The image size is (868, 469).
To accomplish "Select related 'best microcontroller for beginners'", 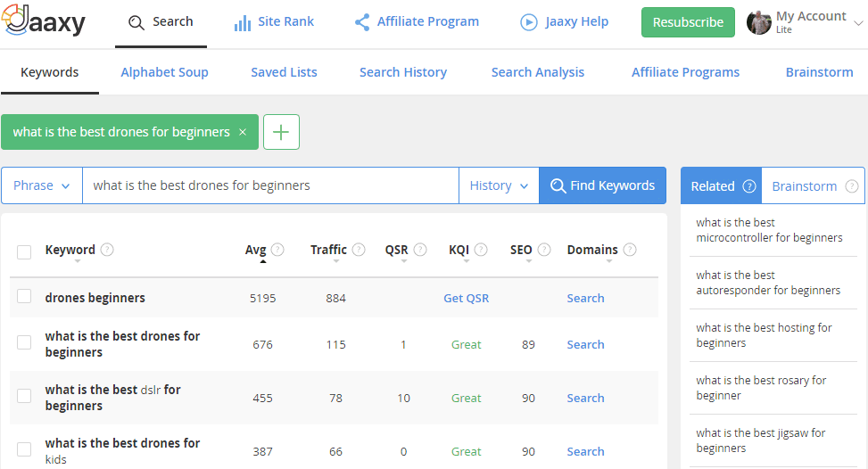I will tap(770, 230).
